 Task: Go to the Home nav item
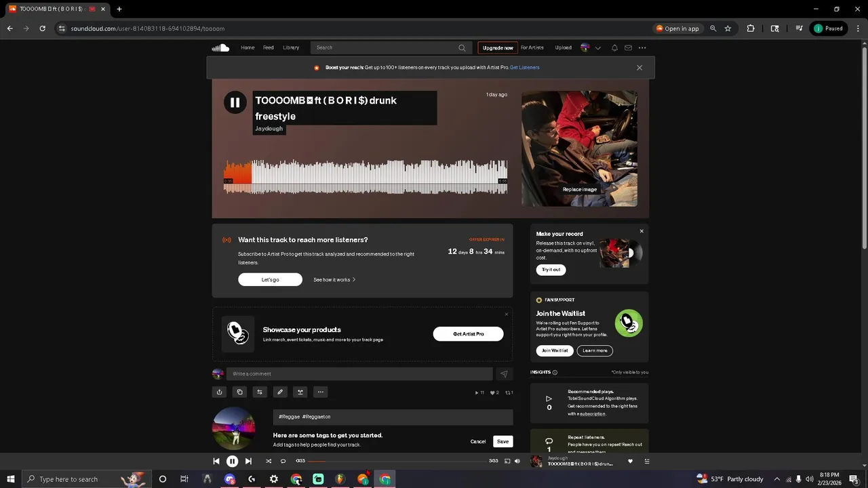248,47
